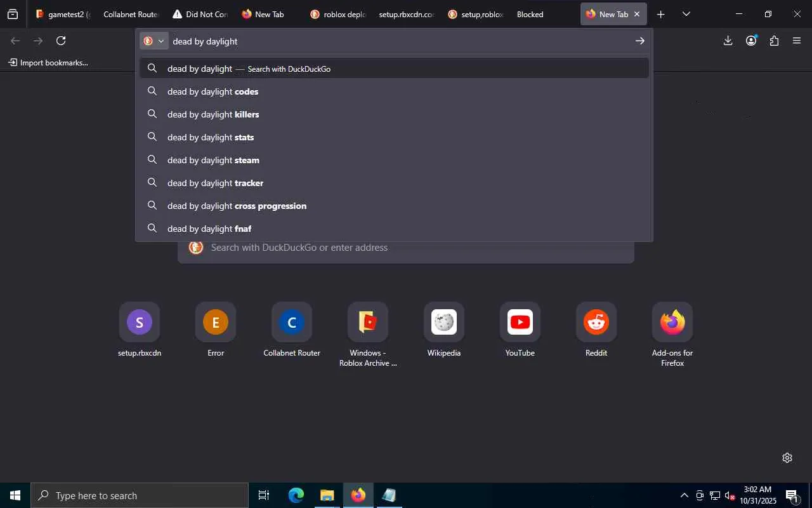The height and width of the screenshot is (508, 812).
Task: Open the personalize New Tab gear
Action: [787, 458]
